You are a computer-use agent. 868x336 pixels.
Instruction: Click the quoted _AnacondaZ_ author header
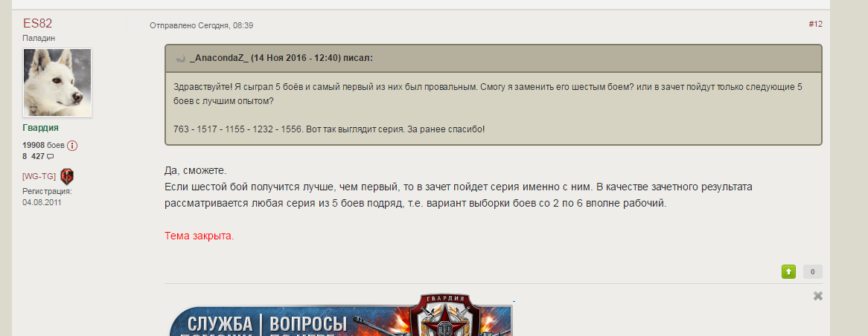281,58
